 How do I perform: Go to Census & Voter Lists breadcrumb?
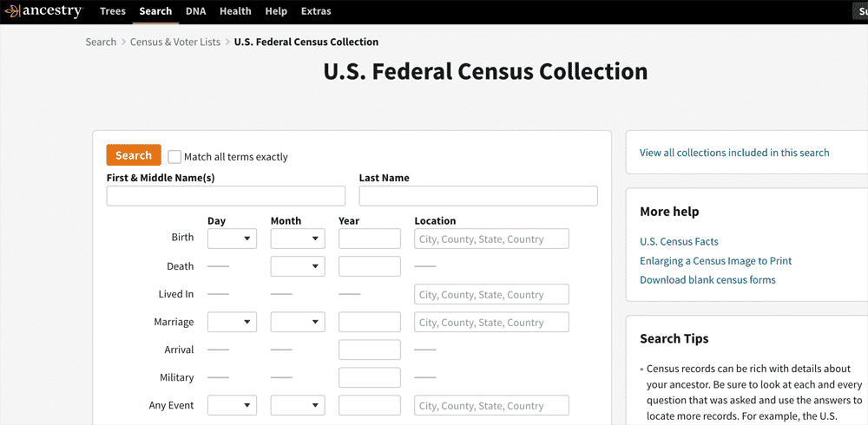pos(175,42)
